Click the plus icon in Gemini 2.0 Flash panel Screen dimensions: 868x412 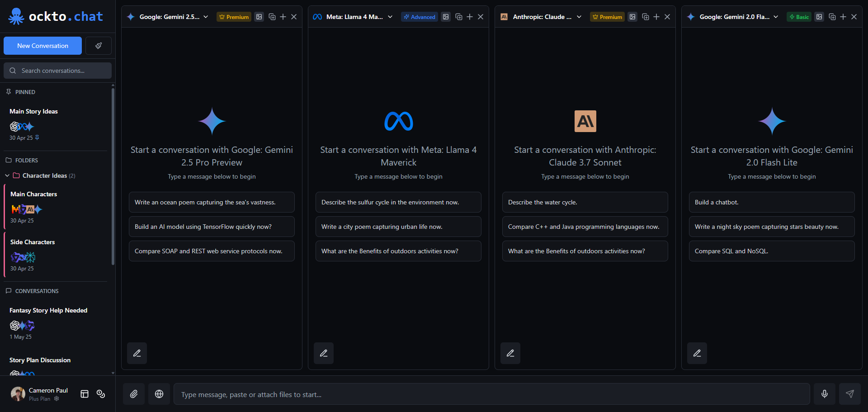point(843,17)
